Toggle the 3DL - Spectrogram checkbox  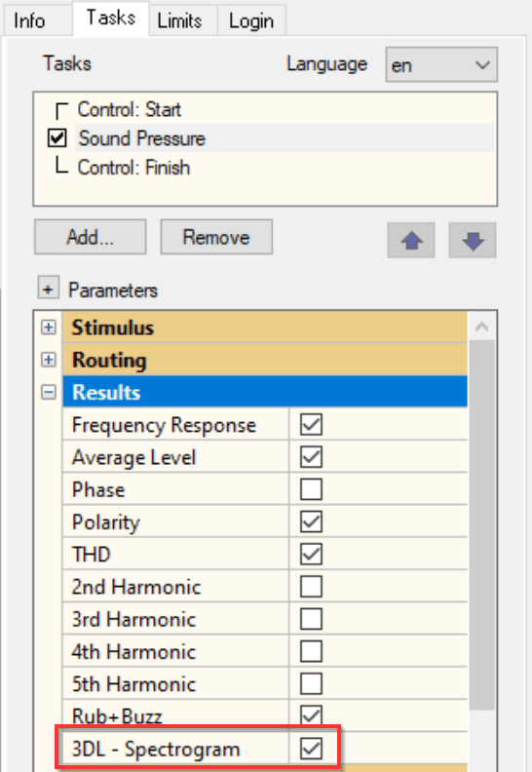[311, 749]
